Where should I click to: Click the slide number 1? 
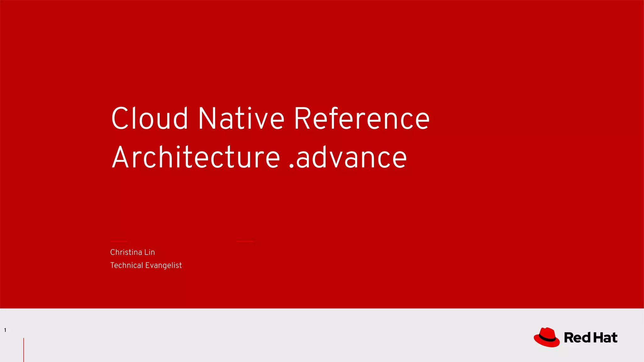5,330
